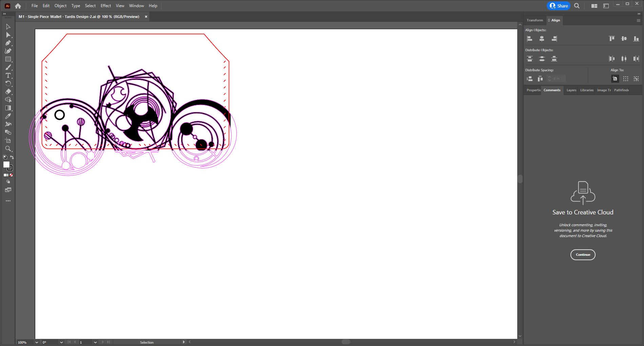The image size is (644, 346).
Task: Select the Curvature tool
Action: (x=8, y=51)
